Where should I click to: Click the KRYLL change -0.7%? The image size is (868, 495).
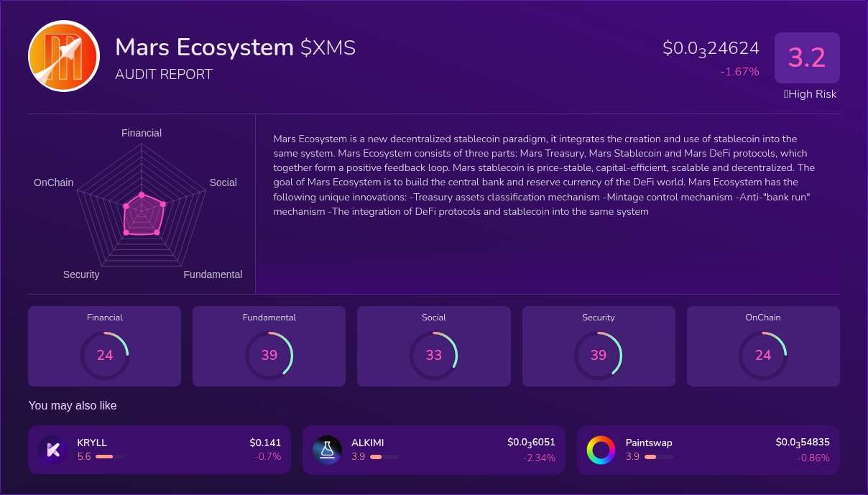(267, 456)
